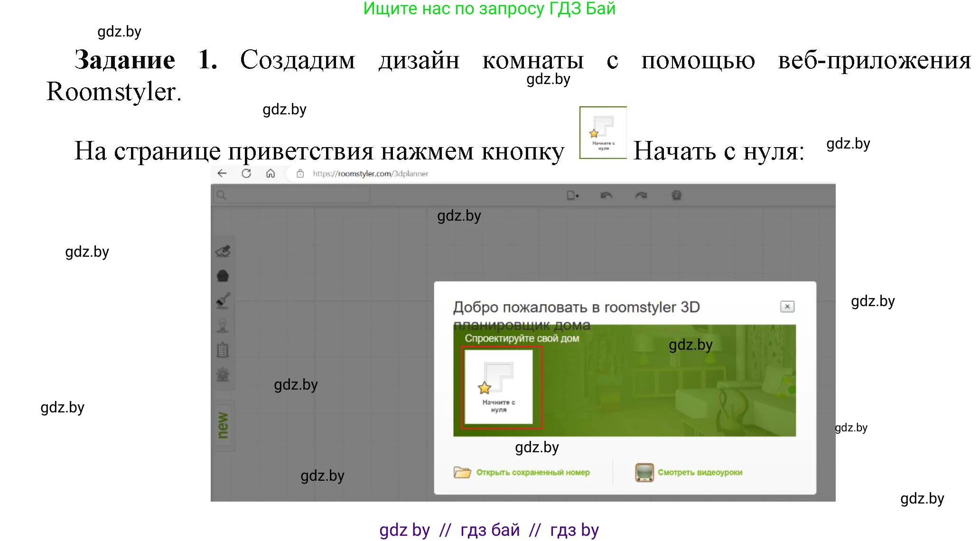Open the browser home page
The image size is (980, 541).
271,174
